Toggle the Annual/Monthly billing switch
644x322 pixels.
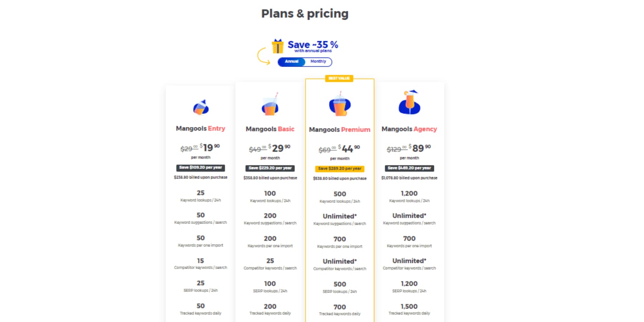(304, 62)
